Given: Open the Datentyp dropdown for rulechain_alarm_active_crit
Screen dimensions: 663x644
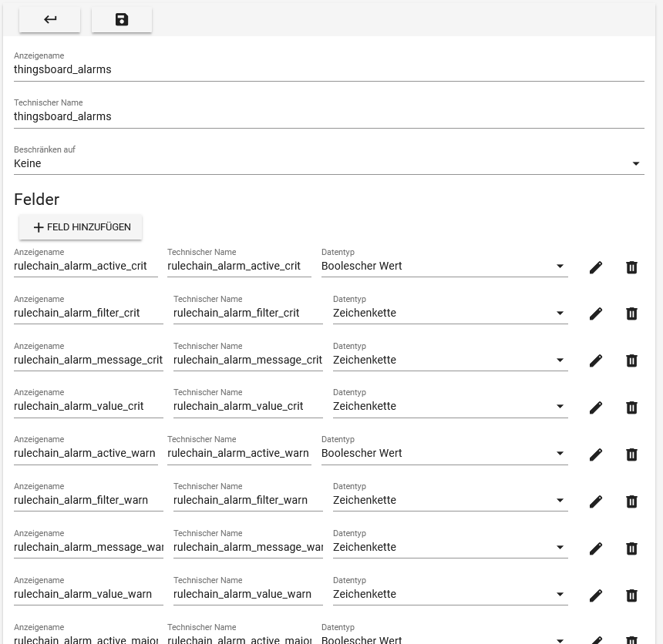Looking at the screenshot, I should tap(560, 266).
